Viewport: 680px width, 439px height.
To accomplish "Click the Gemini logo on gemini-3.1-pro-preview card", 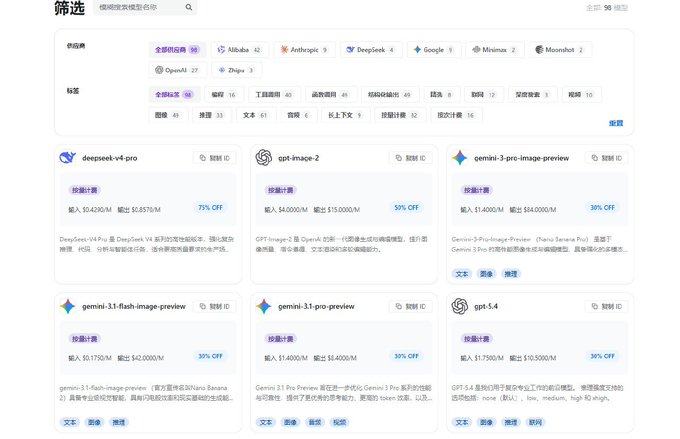I will tap(264, 306).
